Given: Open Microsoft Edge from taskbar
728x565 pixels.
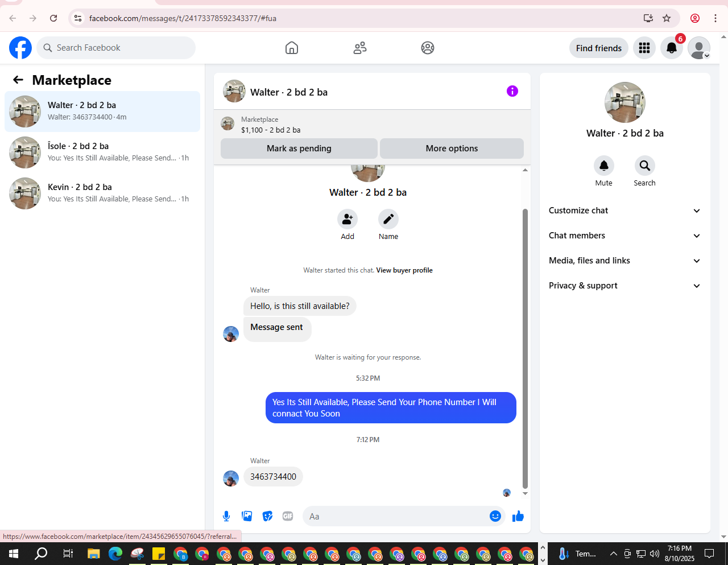Looking at the screenshot, I should 115,554.
